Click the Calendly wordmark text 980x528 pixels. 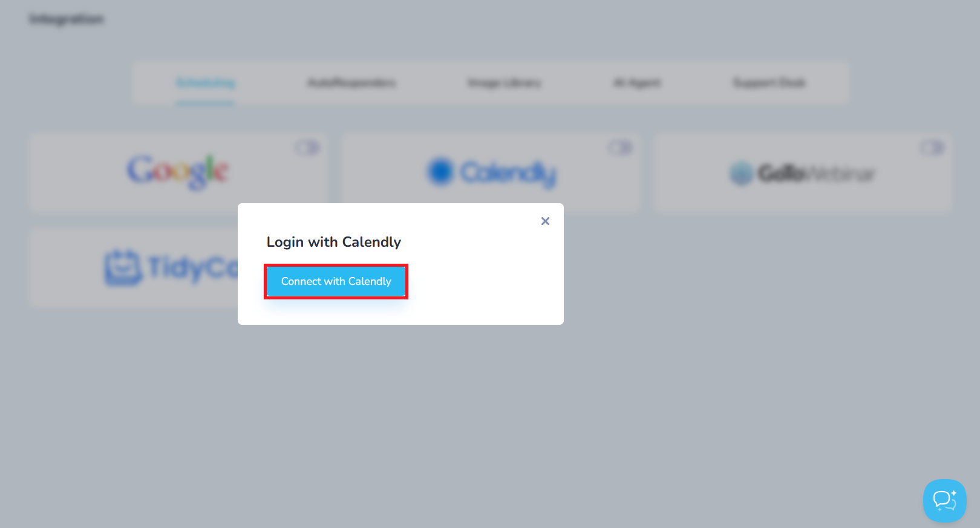(x=508, y=174)
